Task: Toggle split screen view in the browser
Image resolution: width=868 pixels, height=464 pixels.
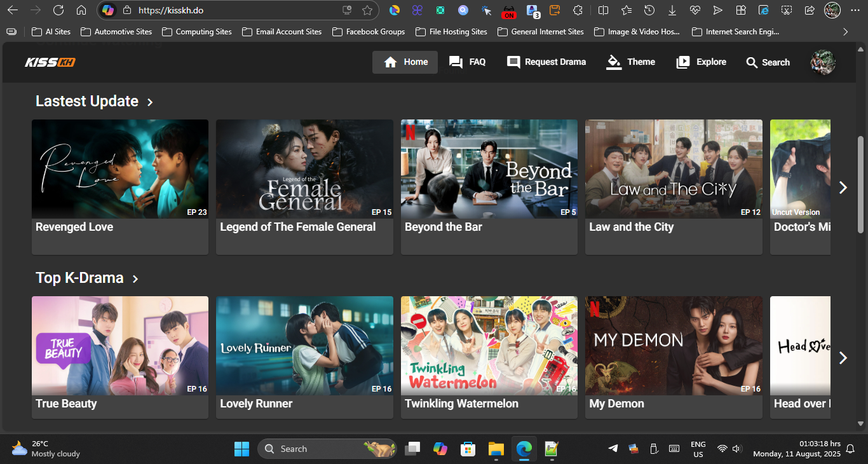Action: click(x=604, y=10)
